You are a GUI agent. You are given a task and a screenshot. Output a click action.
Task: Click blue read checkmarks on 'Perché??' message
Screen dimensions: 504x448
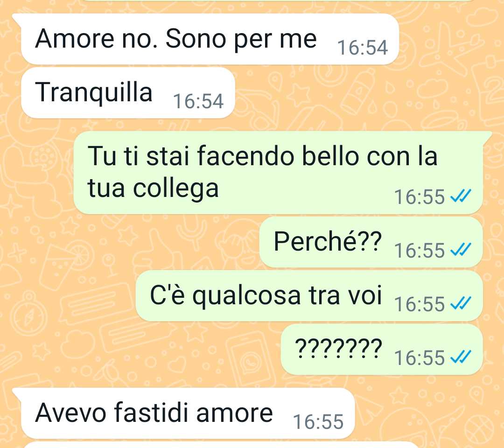pos(461,250)
